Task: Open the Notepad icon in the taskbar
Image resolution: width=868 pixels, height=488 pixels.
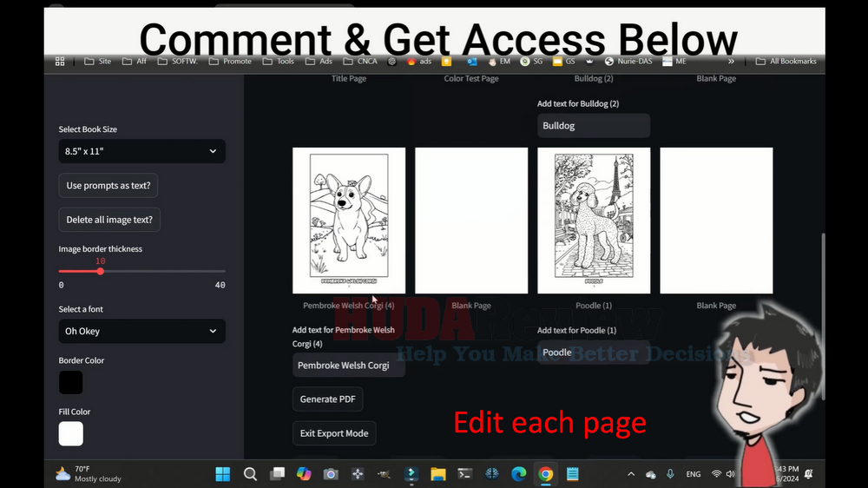Action: (572, 474)
